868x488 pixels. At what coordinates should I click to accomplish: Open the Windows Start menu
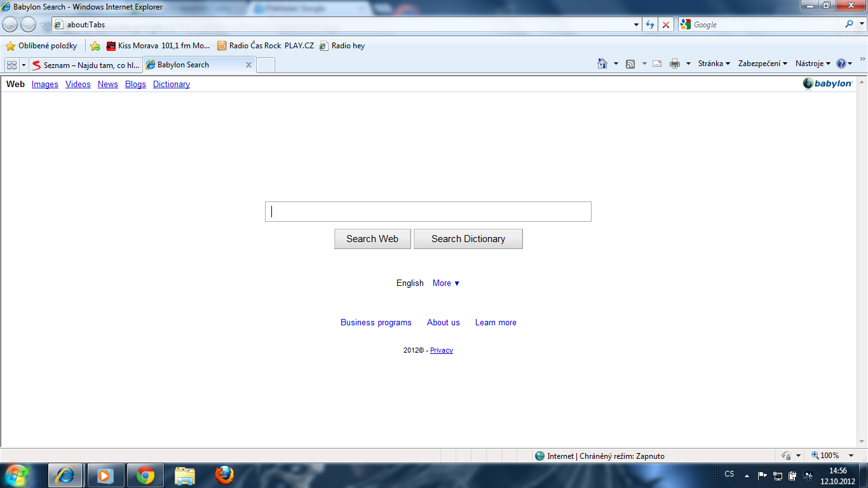click(x=17, y=475)
